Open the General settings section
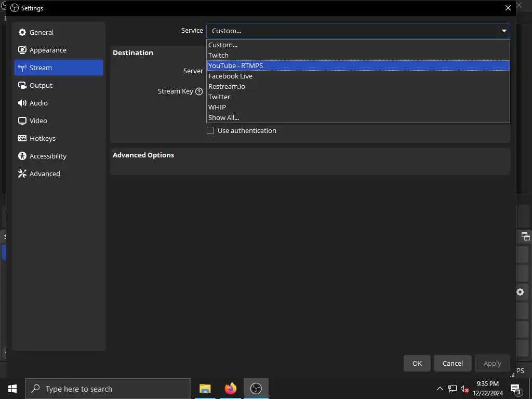532x399 pixels. [x=58, y=32]
